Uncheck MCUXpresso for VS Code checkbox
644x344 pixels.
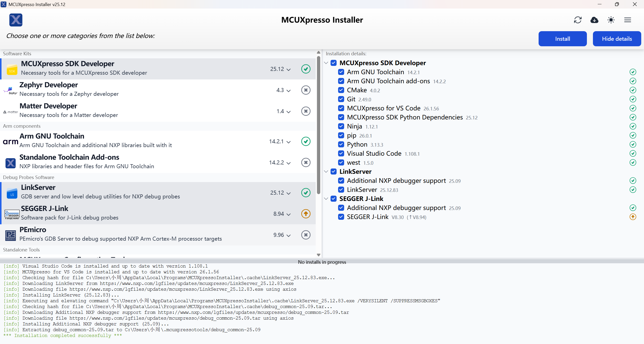[x=341, y=108]
